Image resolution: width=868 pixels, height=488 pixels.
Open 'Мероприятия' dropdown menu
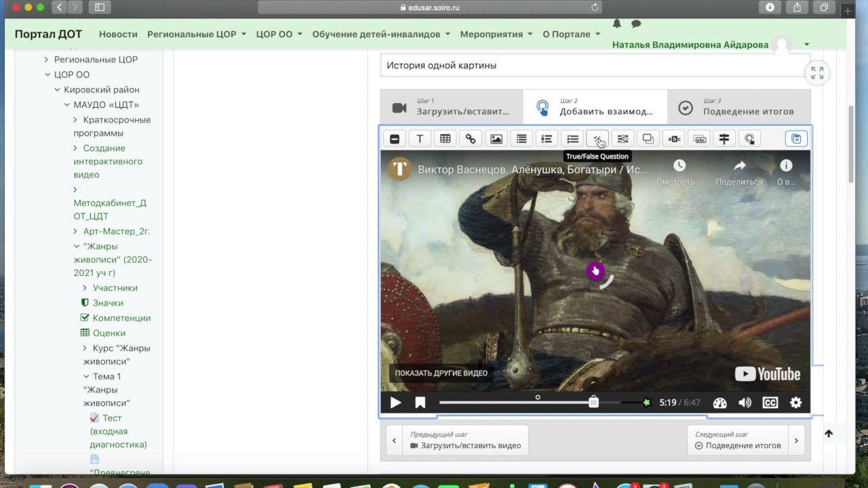tap(496, 34)
